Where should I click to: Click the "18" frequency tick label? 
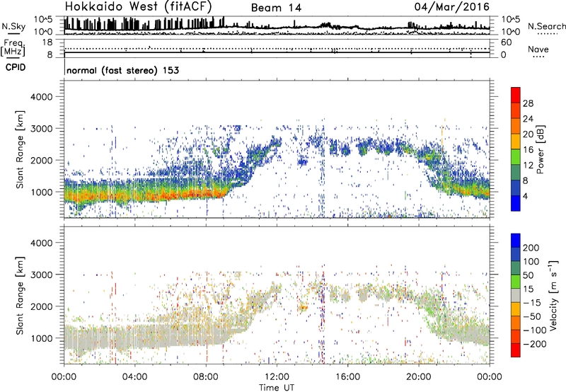click(47, 42)
